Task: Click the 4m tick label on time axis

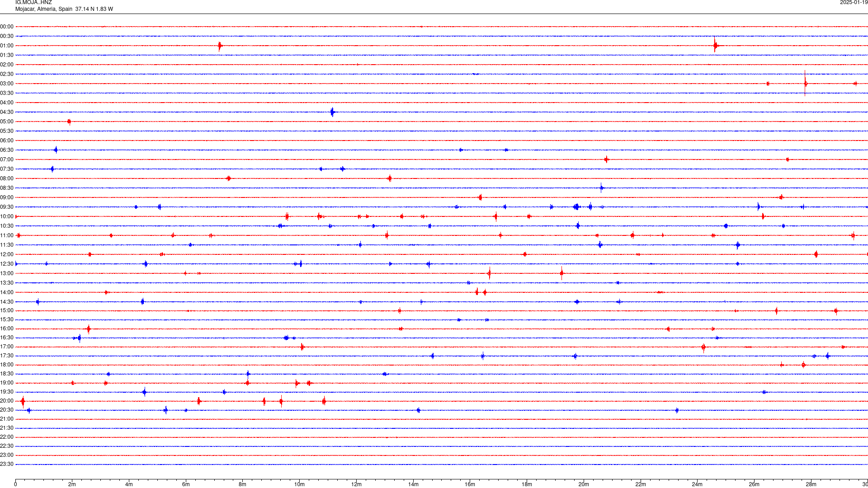Action: pos(129,484)
